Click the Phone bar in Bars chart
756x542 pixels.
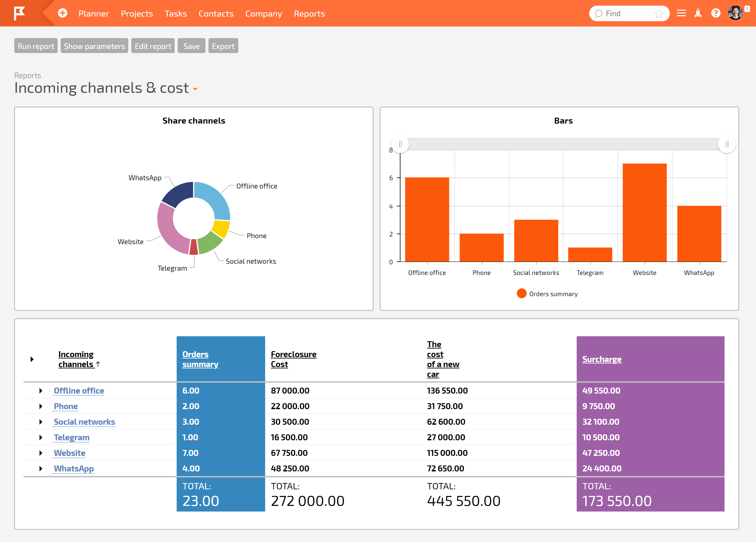point(481,248)
